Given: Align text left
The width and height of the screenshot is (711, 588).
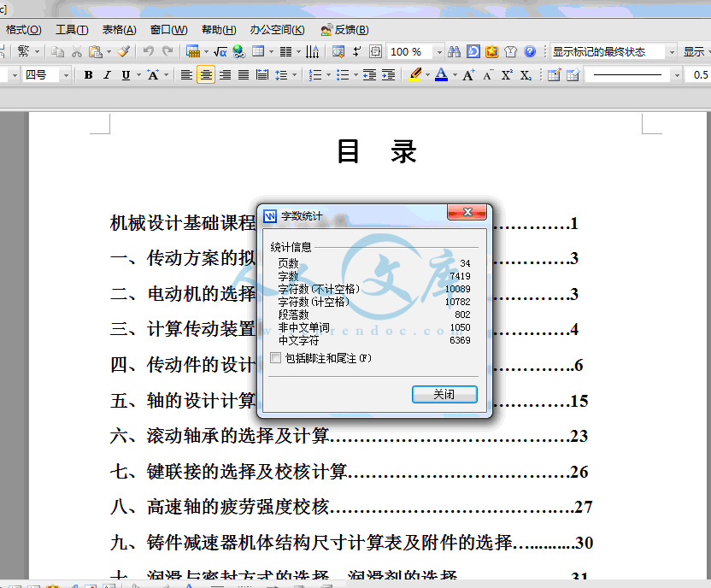Looking at the screenshot, I should [186, 75].
